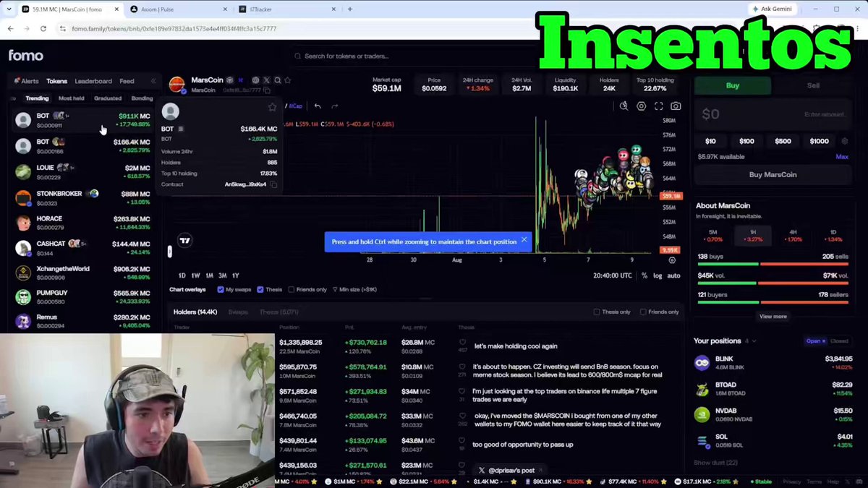Click the buy amount input field
Screen dimensions: 868x488
773,114
